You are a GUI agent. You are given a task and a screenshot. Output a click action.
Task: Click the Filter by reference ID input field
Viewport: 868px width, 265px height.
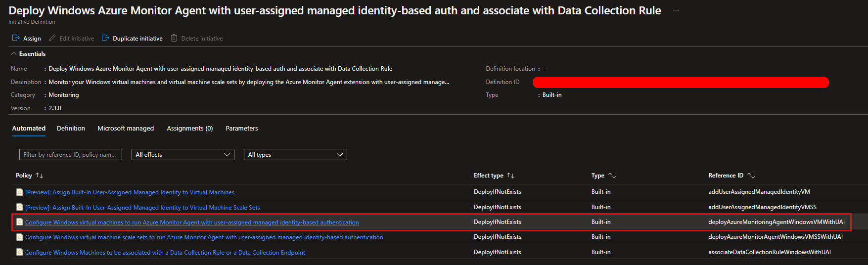coord(70,155)
